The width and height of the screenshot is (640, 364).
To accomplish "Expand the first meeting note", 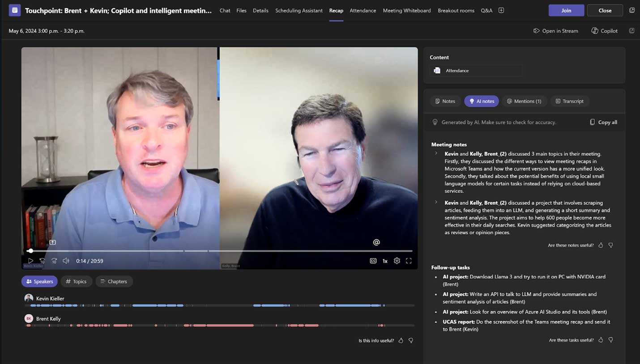I will tap(436, 153).
